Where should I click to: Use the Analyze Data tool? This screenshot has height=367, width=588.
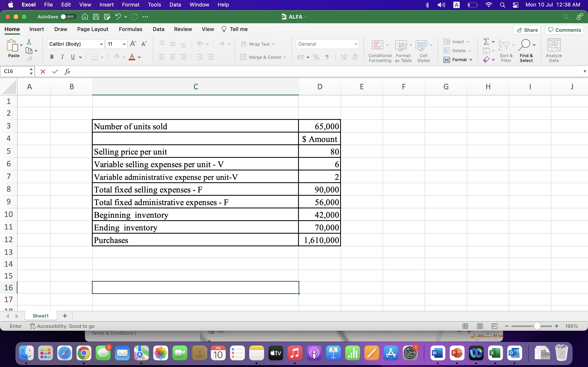coord(554,45)
